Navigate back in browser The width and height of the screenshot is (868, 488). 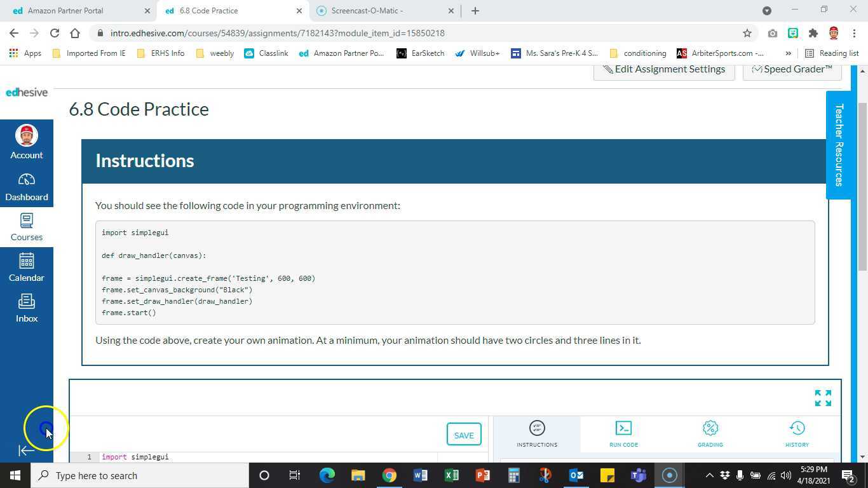(14, 33)
